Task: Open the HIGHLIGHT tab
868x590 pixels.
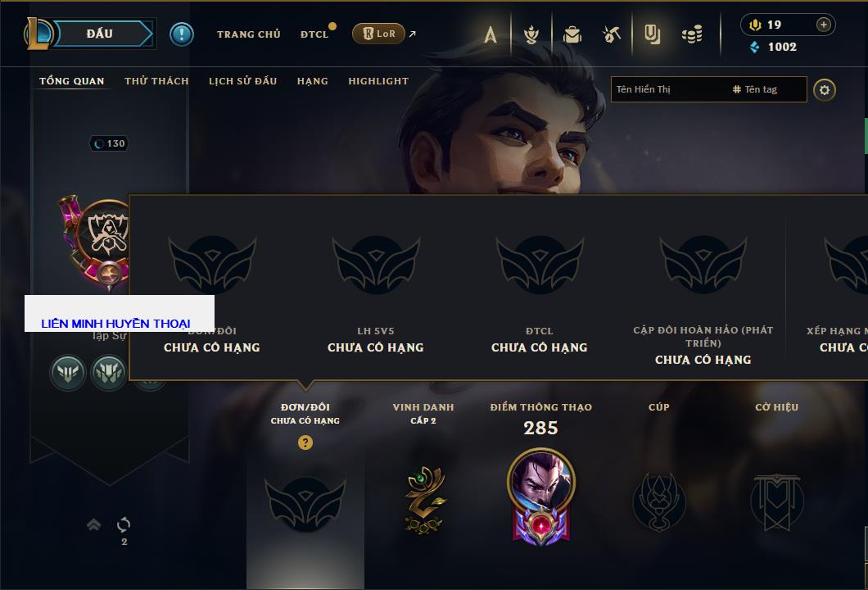Action: (x=378, y=81)
